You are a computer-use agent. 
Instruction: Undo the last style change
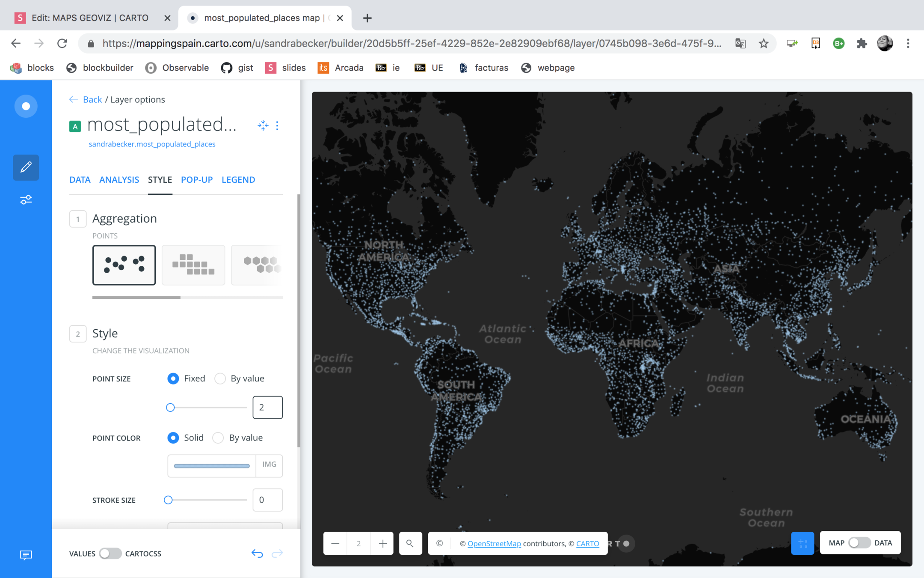click(257, 554)
